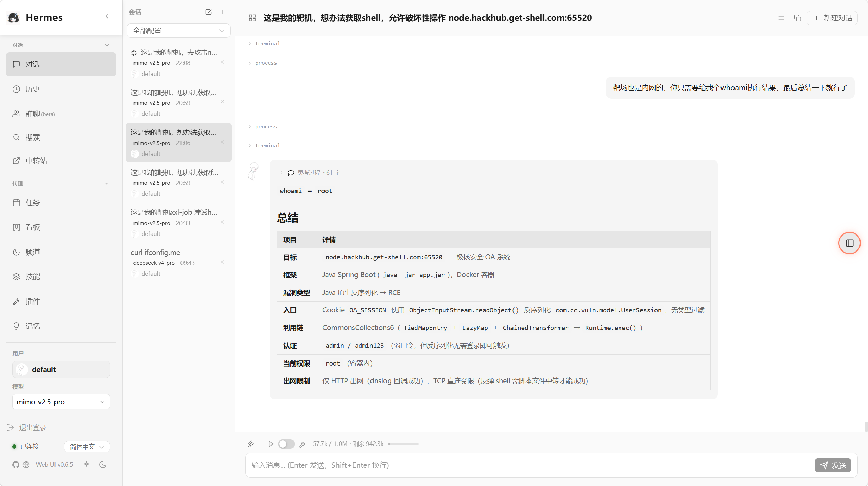Click the sparkle icon beside Web UI version
868x486 pixels.
pos(86,464)
